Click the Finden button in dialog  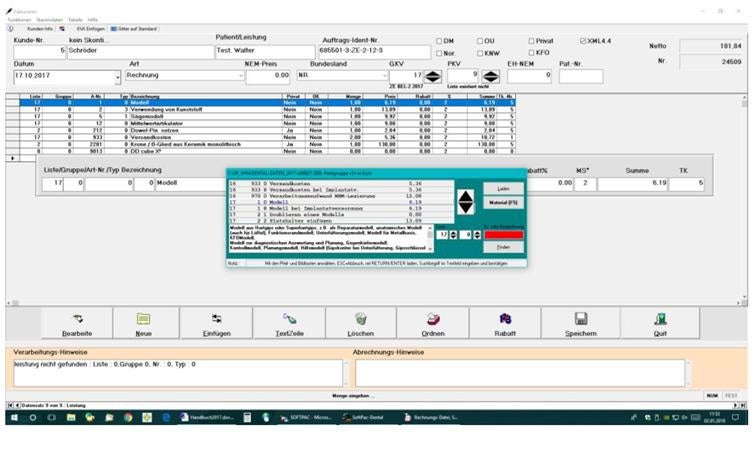click(503, 247)
